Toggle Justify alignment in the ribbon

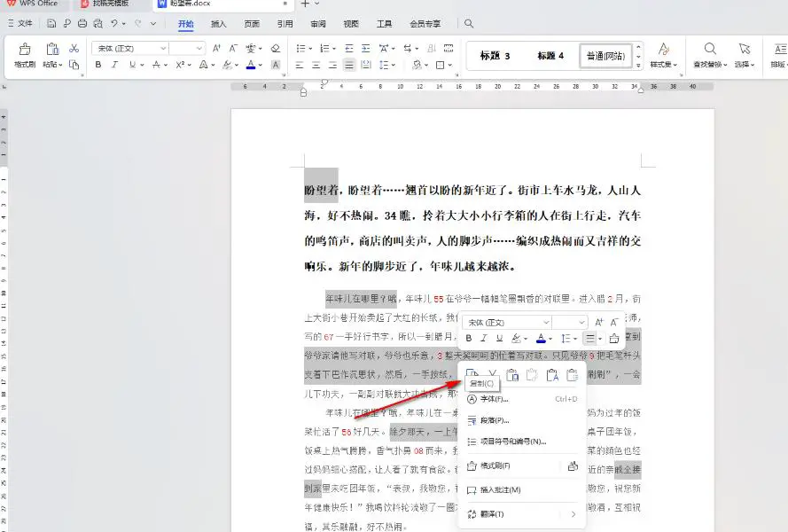coord(349,65)
